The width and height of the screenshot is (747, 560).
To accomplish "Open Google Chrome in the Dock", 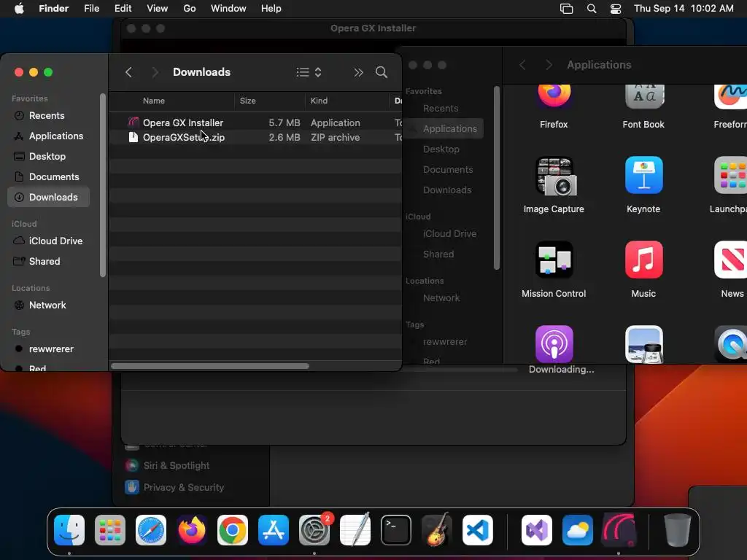I will pos(233,530).
